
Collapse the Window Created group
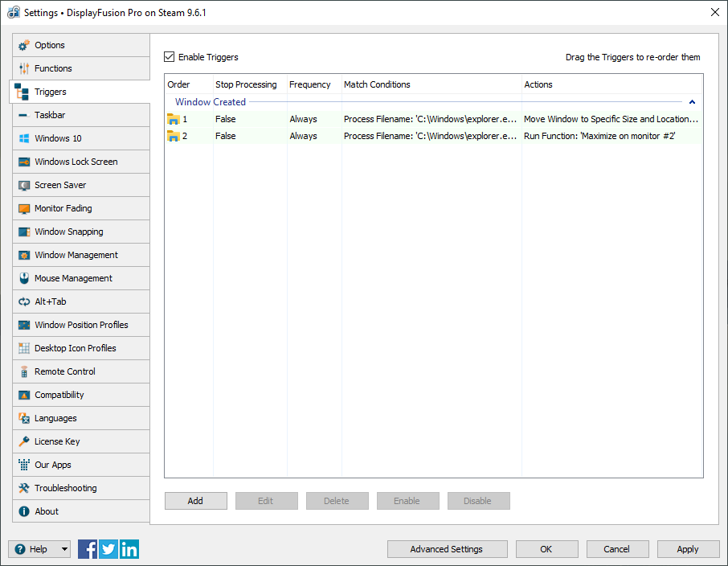point(692,102)
